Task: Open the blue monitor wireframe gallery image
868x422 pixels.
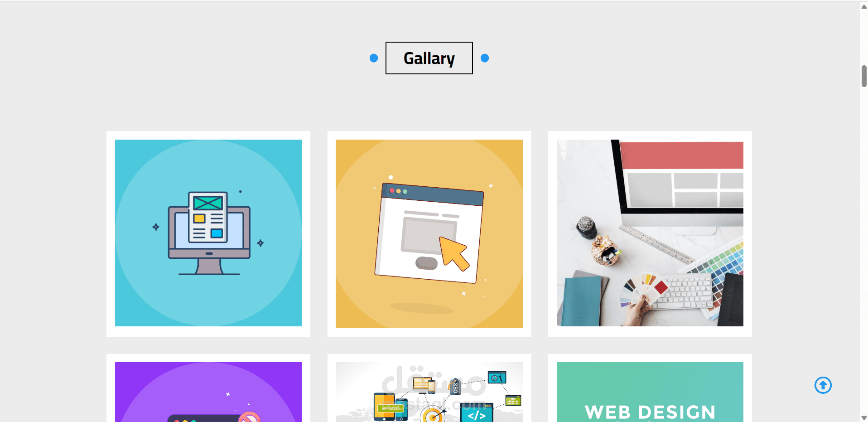Action: pyautogui.click(x=208, y=233)
